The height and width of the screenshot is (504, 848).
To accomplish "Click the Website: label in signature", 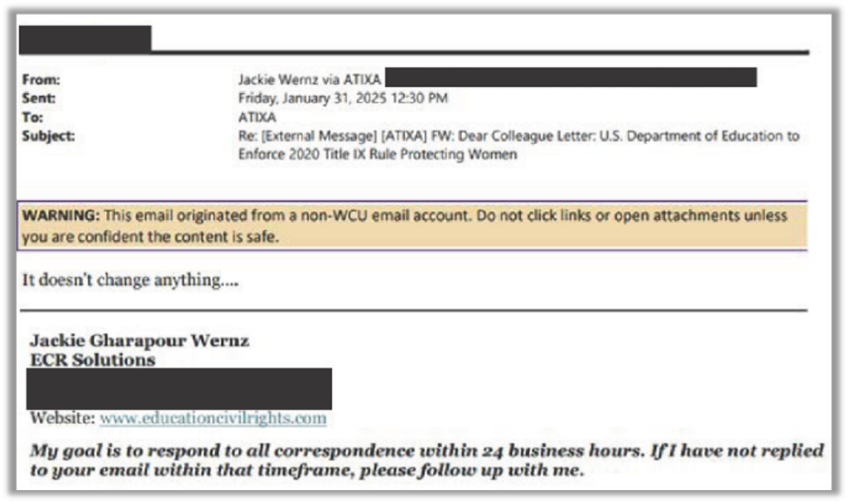I will click(63, 418).
